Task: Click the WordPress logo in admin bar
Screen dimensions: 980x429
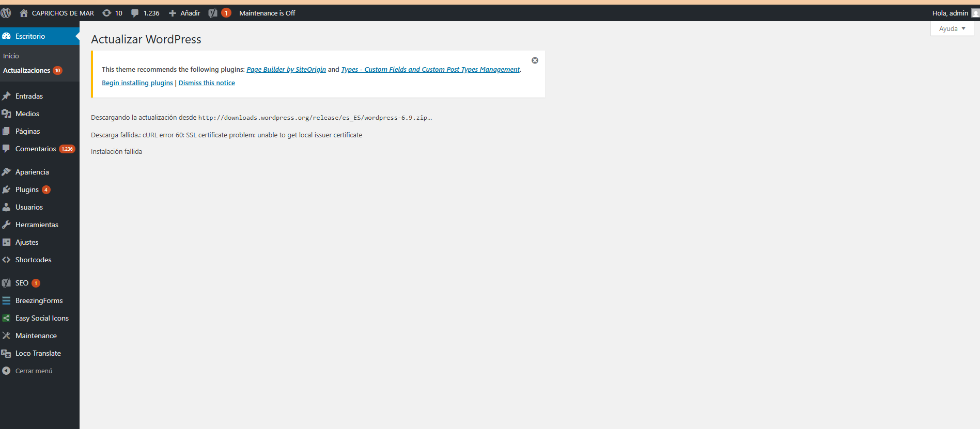Action: click(x=6, y=13)
